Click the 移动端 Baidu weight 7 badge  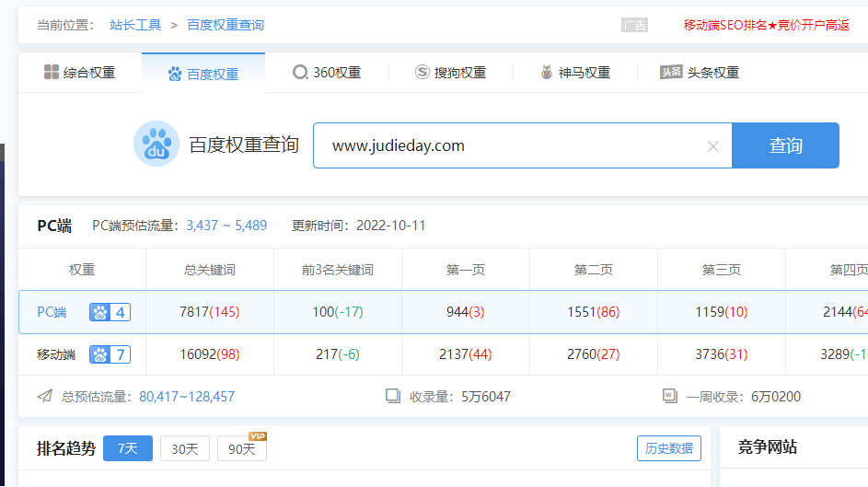(110, 354)
